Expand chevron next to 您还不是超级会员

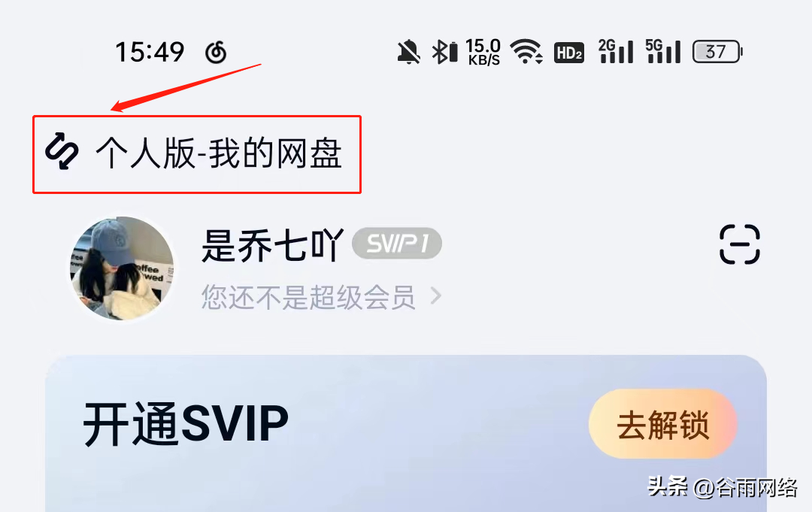pos(436,296)
